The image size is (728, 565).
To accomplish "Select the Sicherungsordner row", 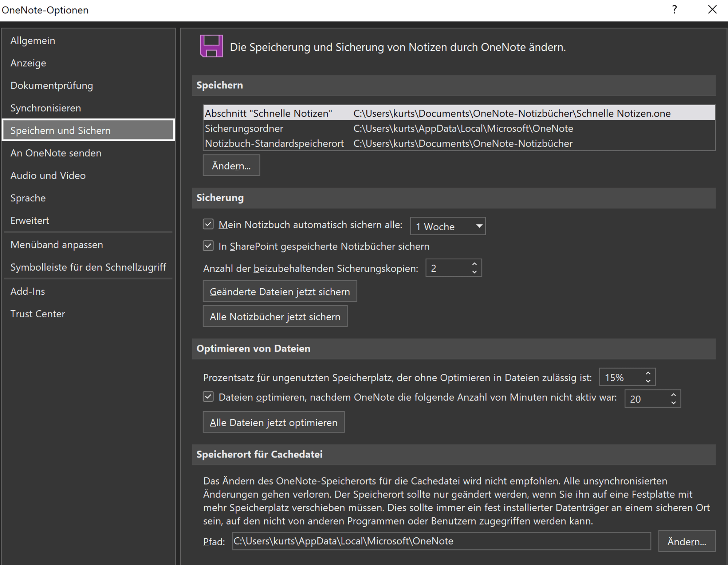I will tap(459, 128).
